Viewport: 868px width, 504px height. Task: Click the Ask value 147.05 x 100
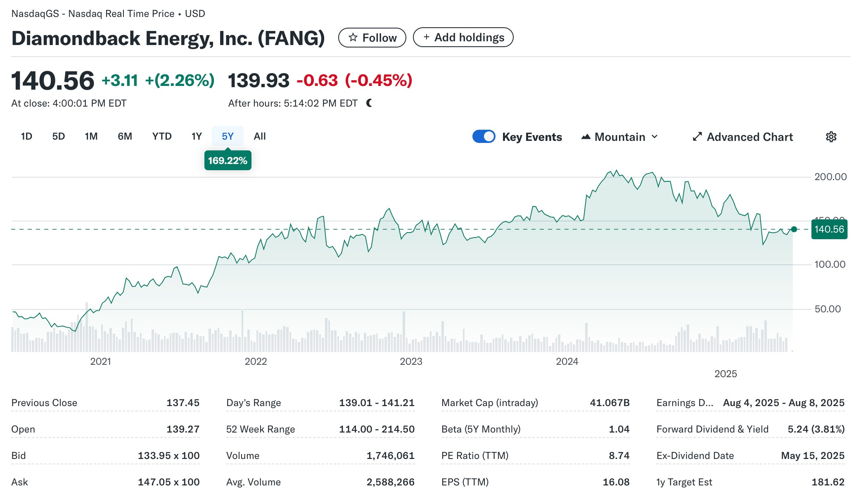click(x=168, y=482)
